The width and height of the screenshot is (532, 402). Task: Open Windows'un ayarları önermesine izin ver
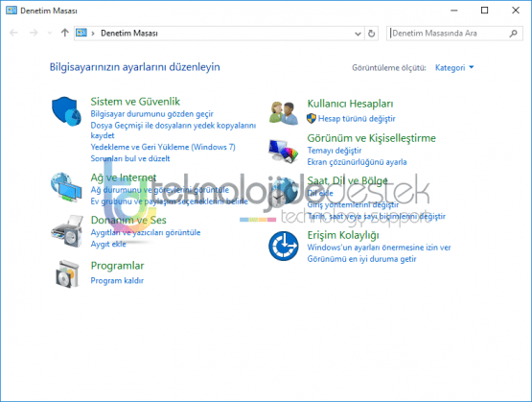click(x=379, y=248)
